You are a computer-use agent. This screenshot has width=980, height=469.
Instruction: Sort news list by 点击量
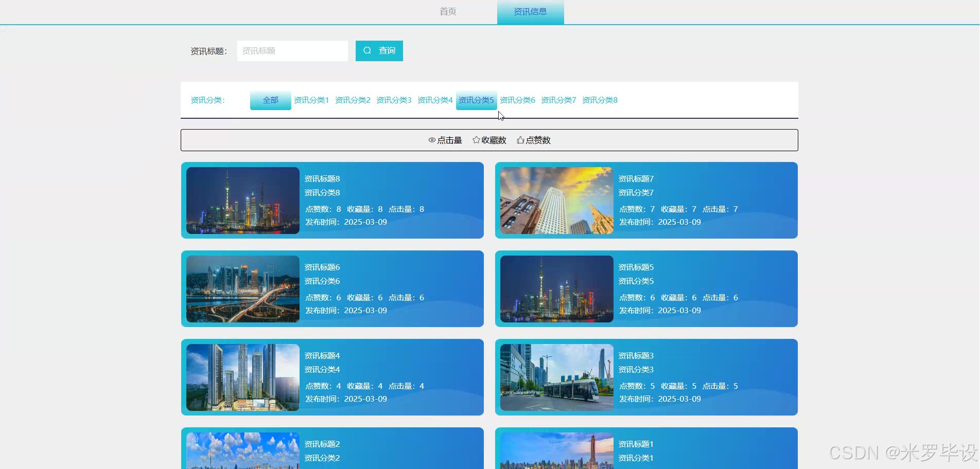point(449,140)
